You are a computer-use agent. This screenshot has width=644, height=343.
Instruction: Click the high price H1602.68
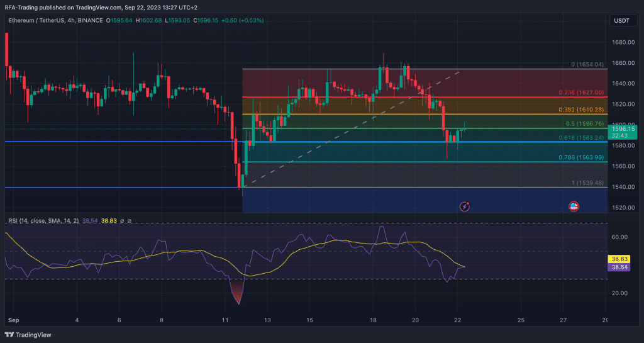[148, 20]
